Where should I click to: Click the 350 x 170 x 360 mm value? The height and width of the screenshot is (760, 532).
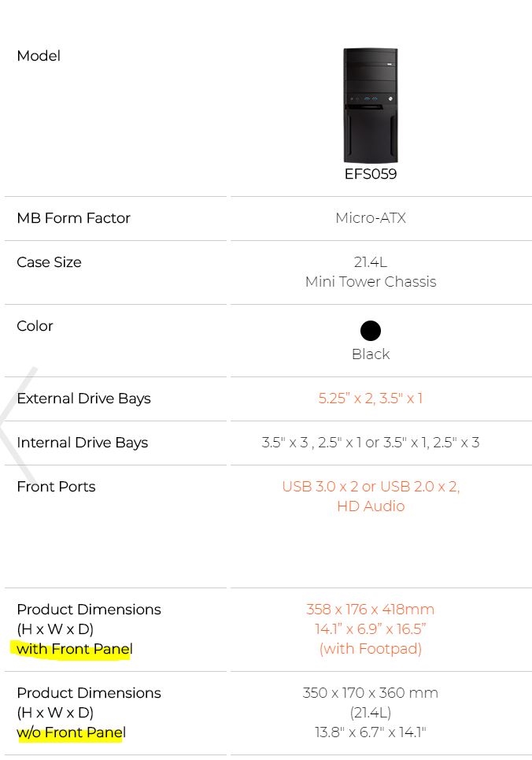371,693
